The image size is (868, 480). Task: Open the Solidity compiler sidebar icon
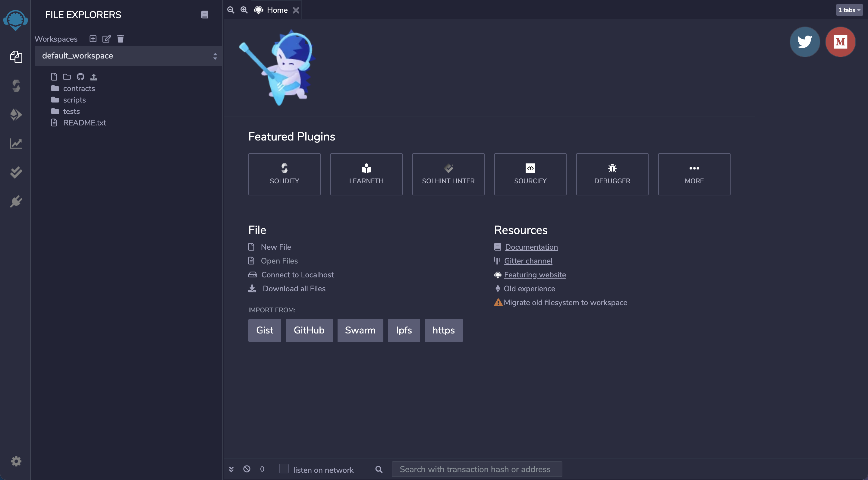point(16,86)
